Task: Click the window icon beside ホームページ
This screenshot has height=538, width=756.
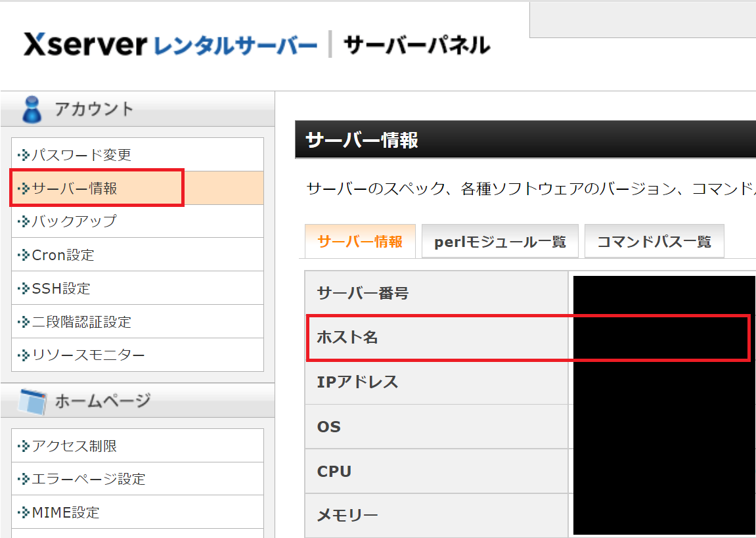Action: click(x=32, y=401)
